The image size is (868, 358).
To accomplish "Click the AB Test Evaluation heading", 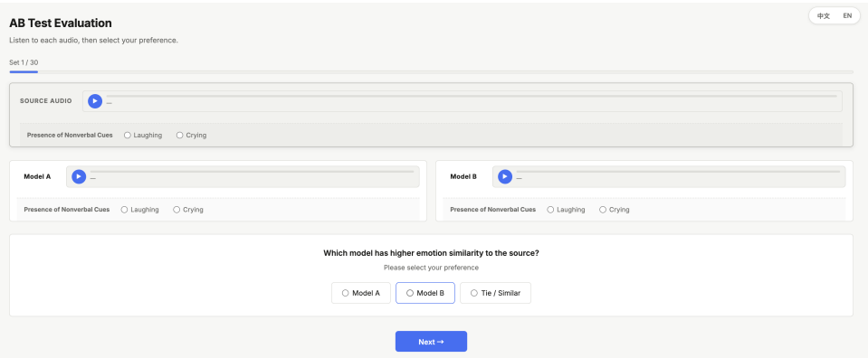I will [x=61, y=24].
